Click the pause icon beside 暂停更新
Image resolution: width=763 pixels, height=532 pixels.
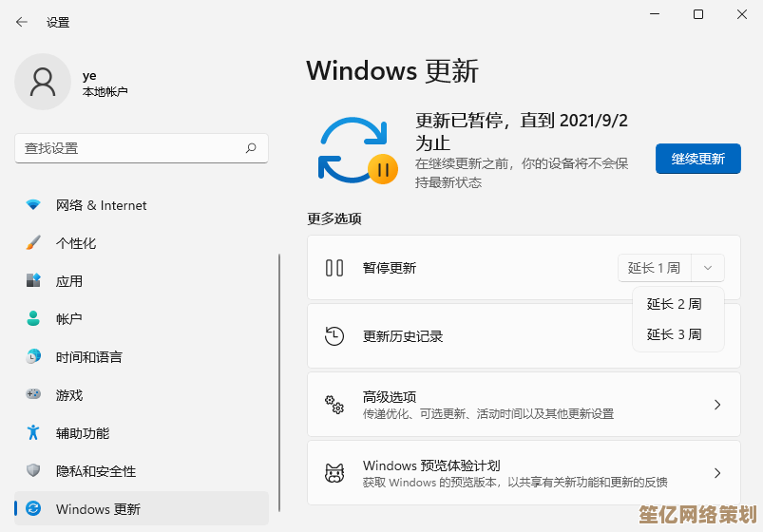click(334, 268)
